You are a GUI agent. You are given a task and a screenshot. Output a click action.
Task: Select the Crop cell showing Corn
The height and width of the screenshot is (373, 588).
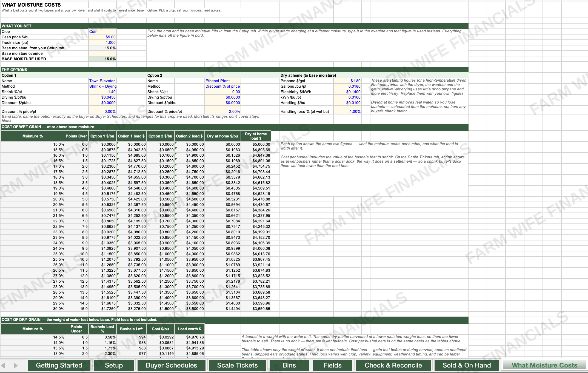102,31
